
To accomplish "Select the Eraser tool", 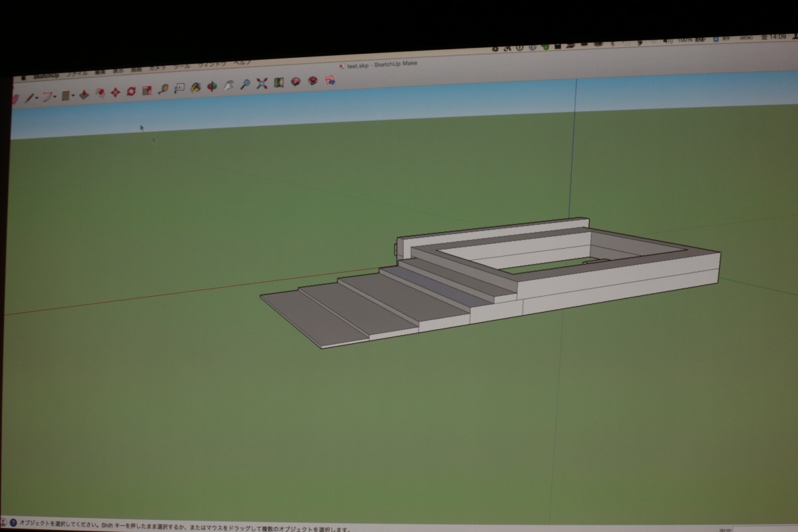I will tap(15, 99).
